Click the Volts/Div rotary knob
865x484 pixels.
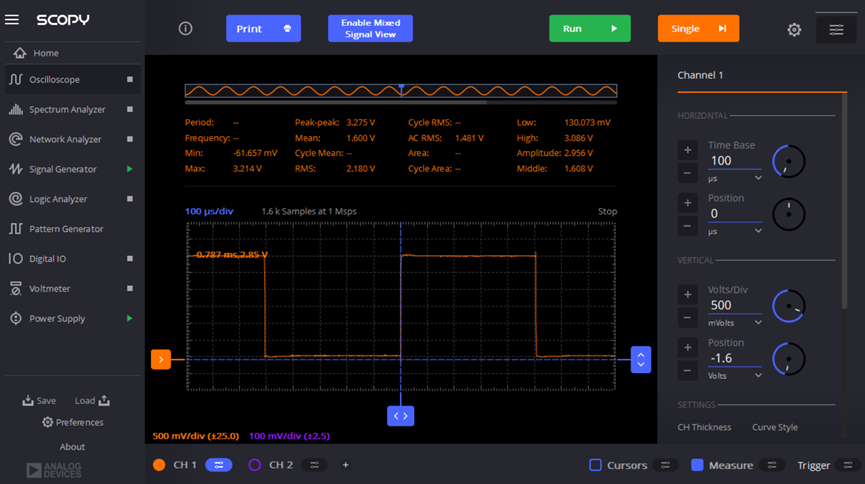(789, 306)
